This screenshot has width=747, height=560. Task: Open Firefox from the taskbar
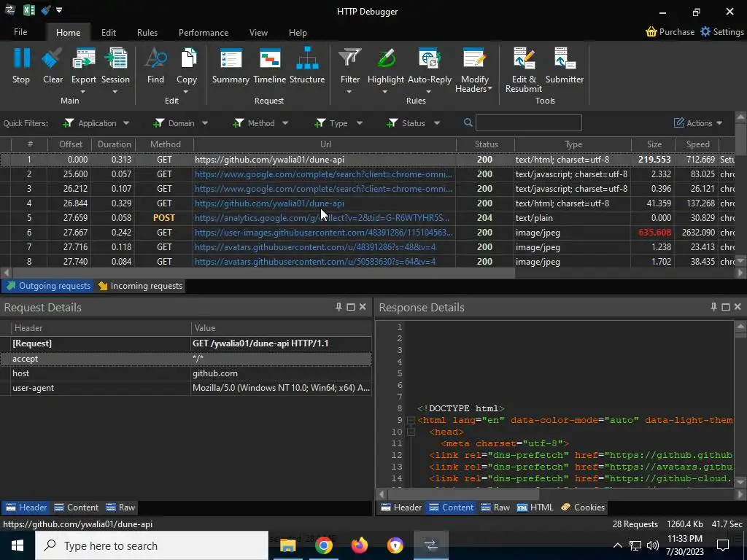[x=360, y=545]
